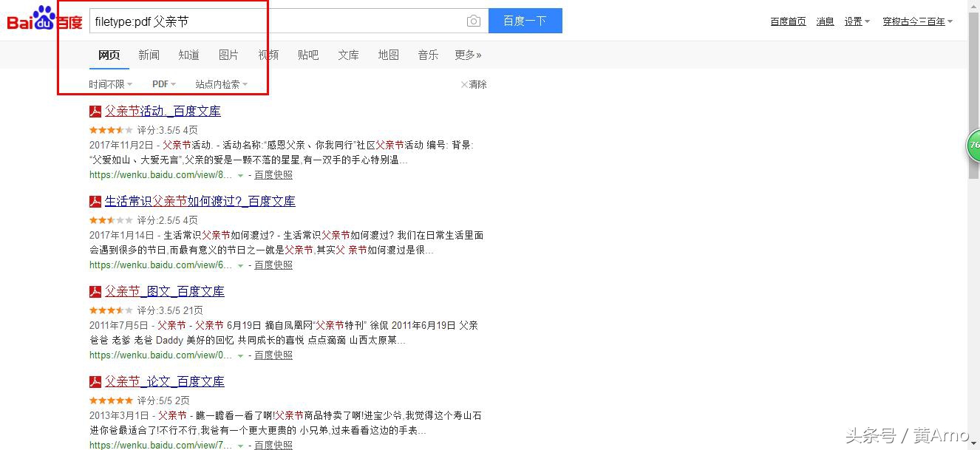
Task: Expand URL arrow for 生活常识父亲节如何渡过 result
Action: coord(240,266)
